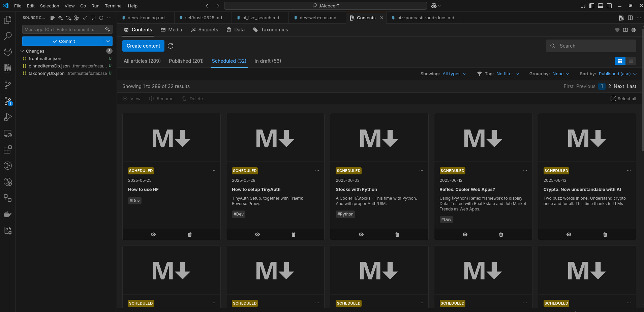Open the JAlcocerT command center search
This screenshot has width=644, height=312.
point(325,6)
